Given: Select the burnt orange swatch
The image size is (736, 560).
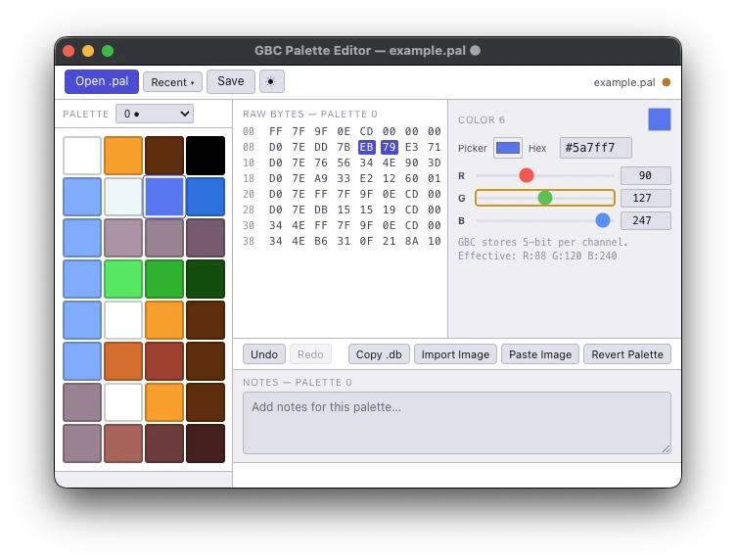Looking at the screenshot, I should tap(123, 361).
